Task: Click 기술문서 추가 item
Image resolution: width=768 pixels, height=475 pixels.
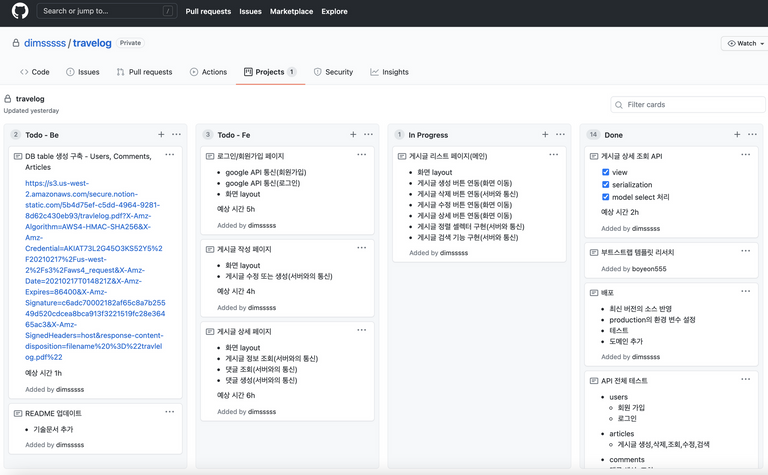Action: click(53, 429)
